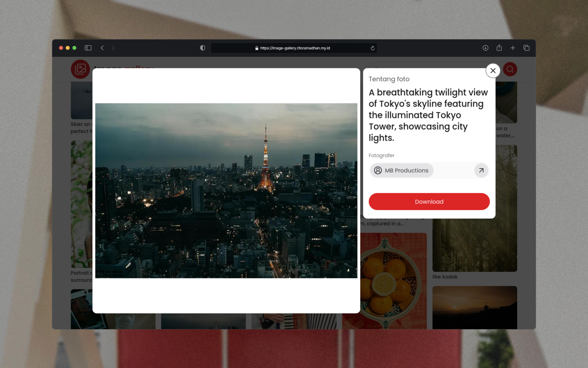
Task: Open photographer profile via arrow icon
Action: click(481, 170)
